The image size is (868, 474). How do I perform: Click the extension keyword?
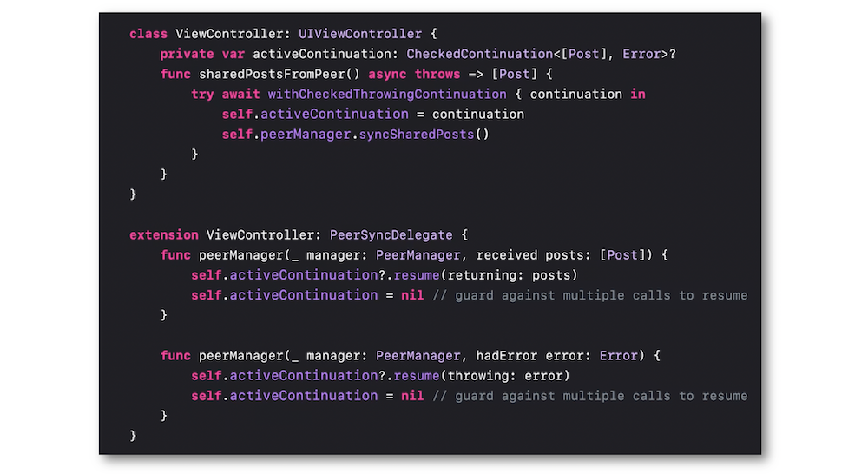click(164, 234)
